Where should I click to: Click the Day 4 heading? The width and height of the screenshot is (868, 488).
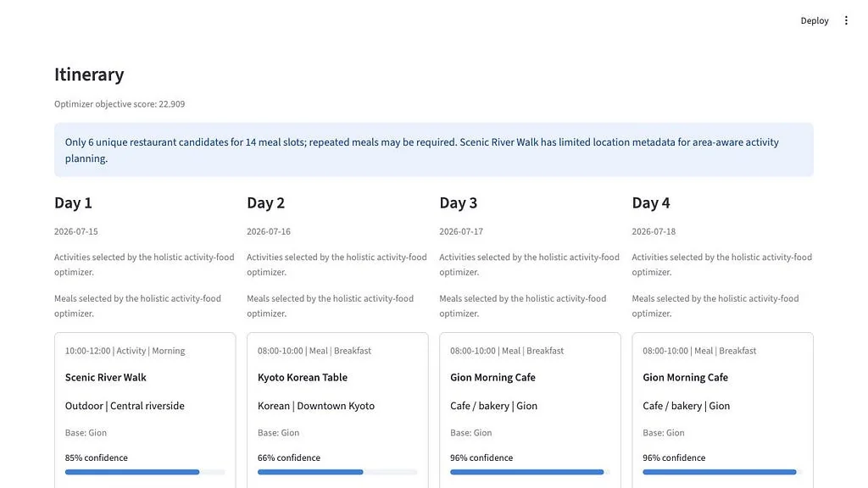(x=651, y=203)
